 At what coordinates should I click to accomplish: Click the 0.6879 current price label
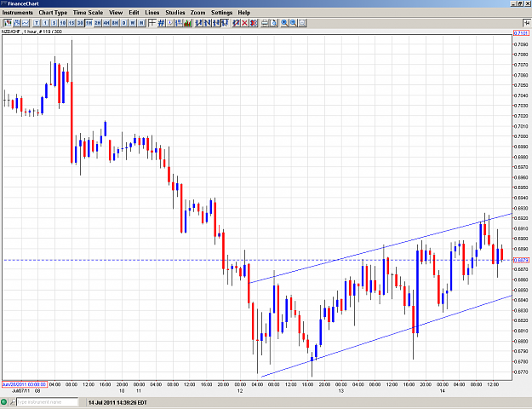click(521, 260)
